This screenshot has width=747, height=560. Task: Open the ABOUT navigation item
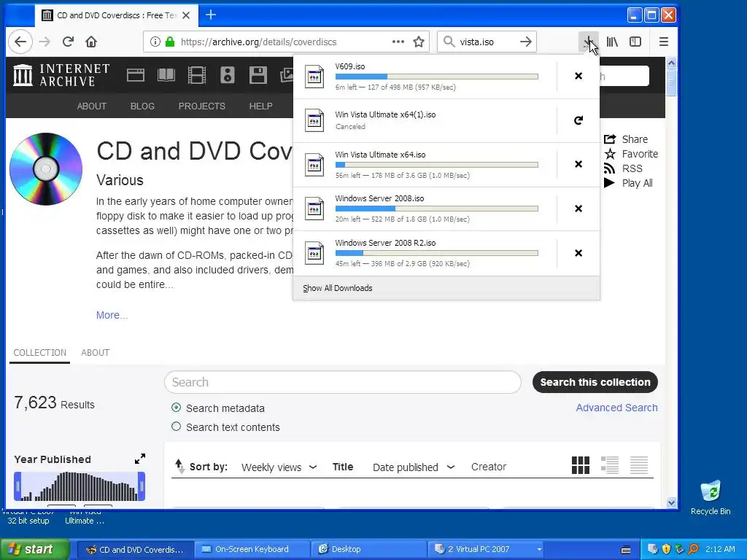pyautogui.click(x=91, y=106)
